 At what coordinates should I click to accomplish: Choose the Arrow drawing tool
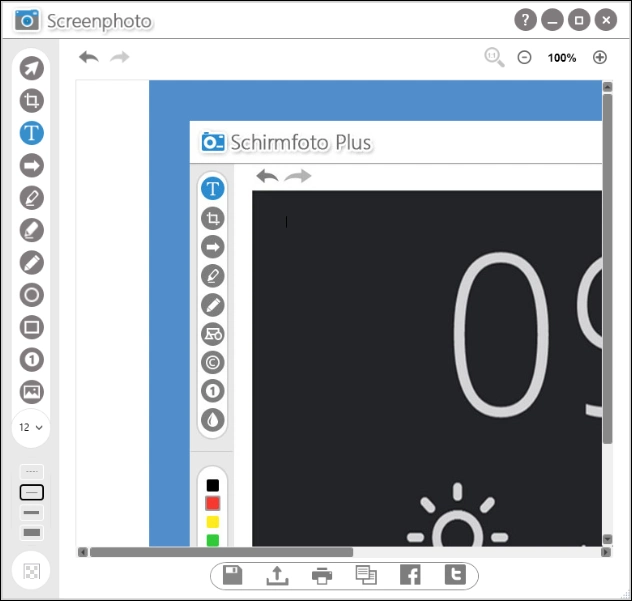tap(32, 165)
